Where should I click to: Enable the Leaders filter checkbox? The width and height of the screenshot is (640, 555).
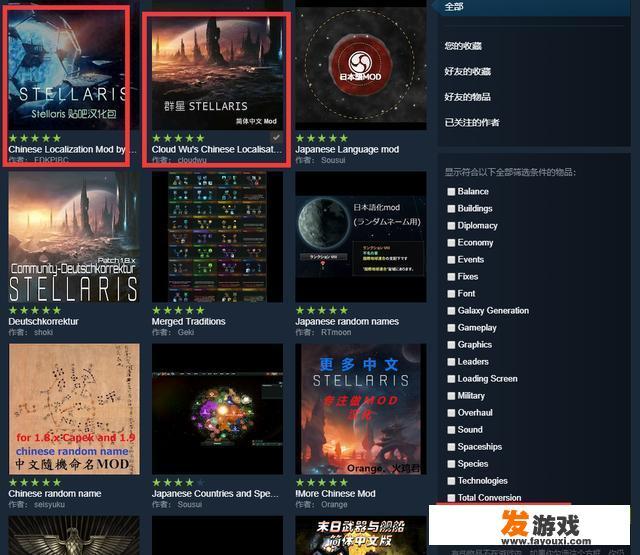(x=451, y=362)
